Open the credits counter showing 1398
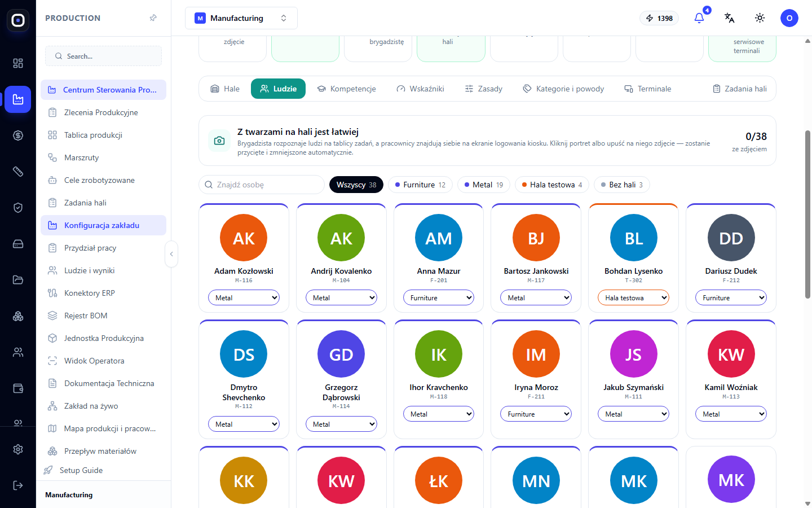Image resolution: width=812 pixels, height=508 pixels. [659, 18]
